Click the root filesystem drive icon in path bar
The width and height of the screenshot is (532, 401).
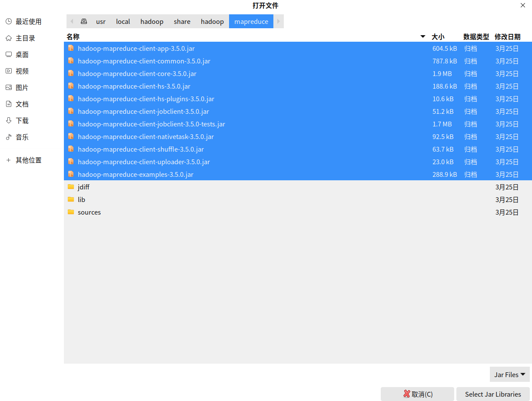tap(84, 21)
